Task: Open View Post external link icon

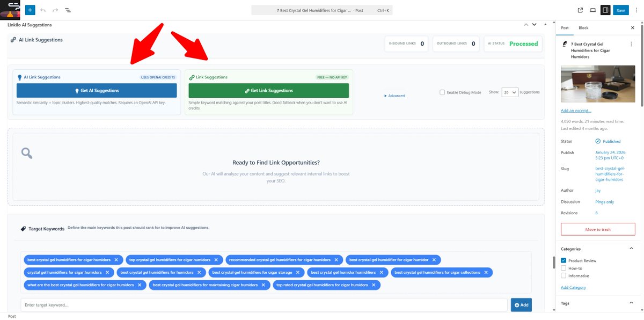Action: (x=580, y=10)
